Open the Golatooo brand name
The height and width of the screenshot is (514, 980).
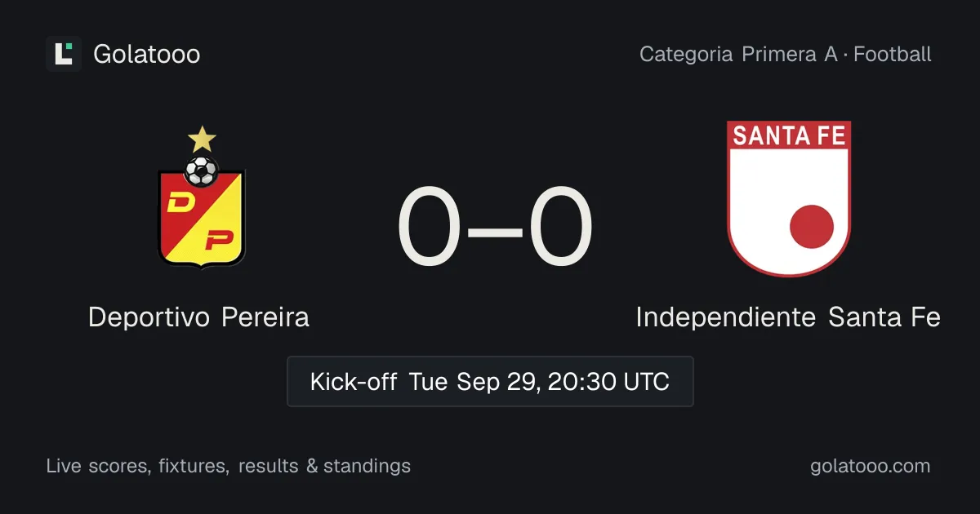click(147, 54)
